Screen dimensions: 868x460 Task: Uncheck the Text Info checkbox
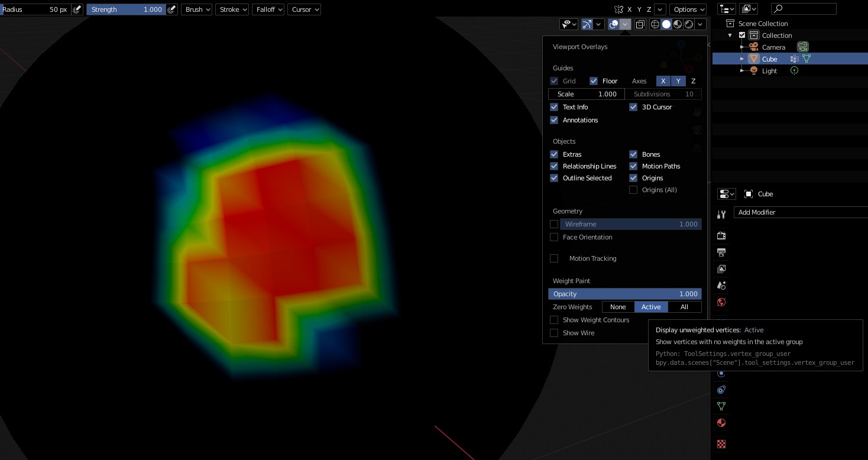554,107
